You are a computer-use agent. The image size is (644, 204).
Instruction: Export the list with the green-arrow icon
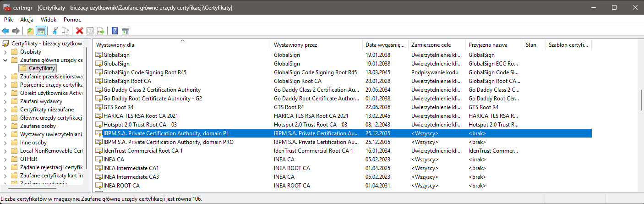tap(101, 31)
